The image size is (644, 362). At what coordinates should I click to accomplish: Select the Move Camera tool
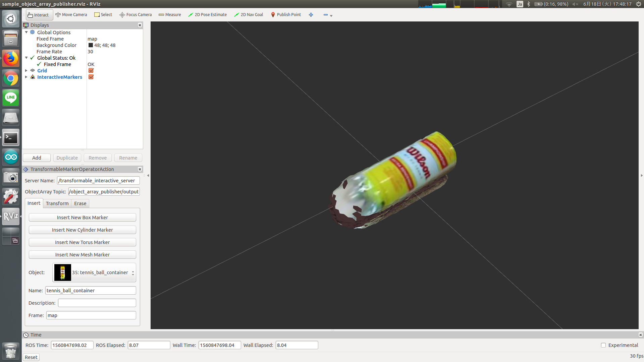pyautogui.click(x=71, y=15)
